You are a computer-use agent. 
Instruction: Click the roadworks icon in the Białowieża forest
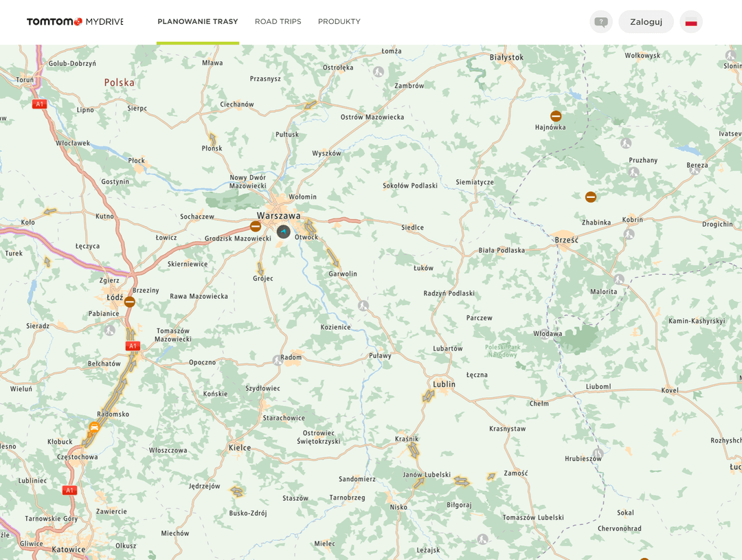[626, 143]
